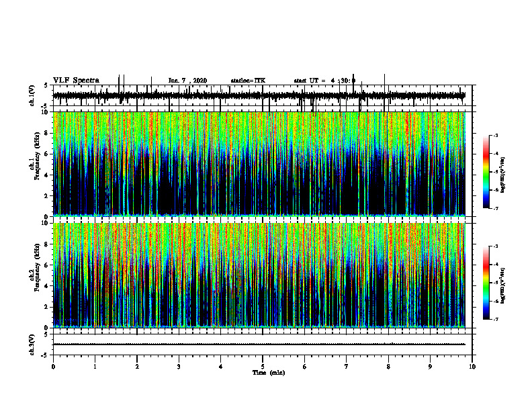The width and height of the screenshot is (532, 411).
Task: Click the "8" kHz tick on ch.2 spectrogram
Action: pyautogui.click(x=47, y=244)
